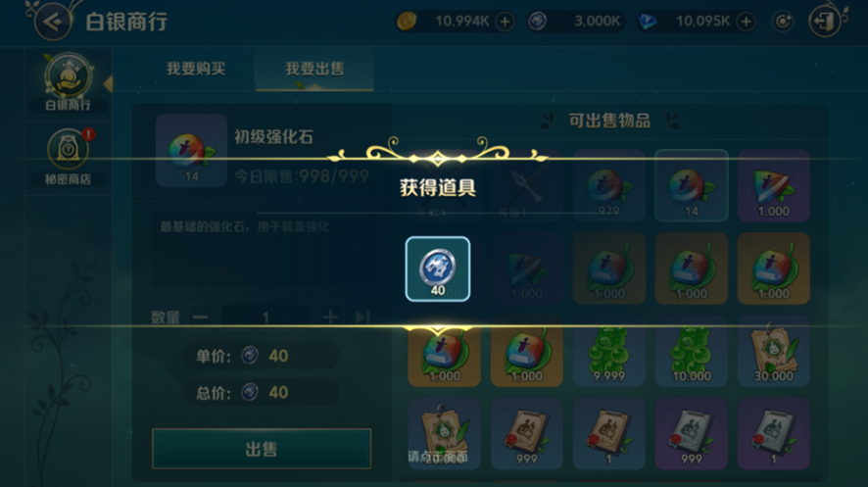Select the selected enhancement stone item 14
This screenshot has height=487, width=868.
[692, 185]
